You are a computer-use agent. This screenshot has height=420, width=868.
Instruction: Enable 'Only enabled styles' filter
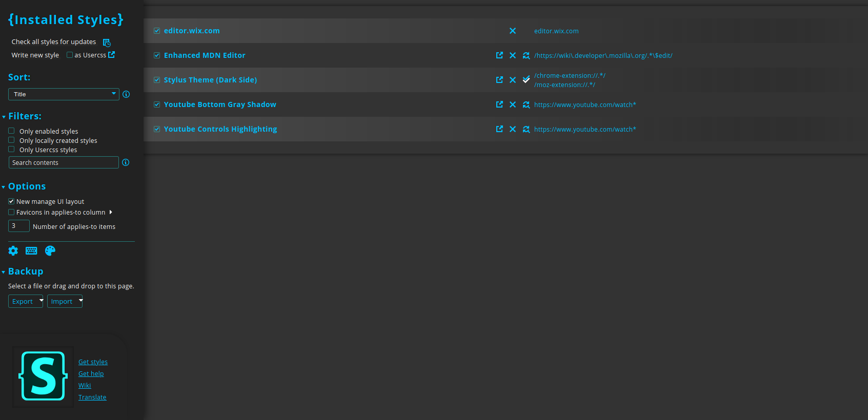(x=11, y=131)
